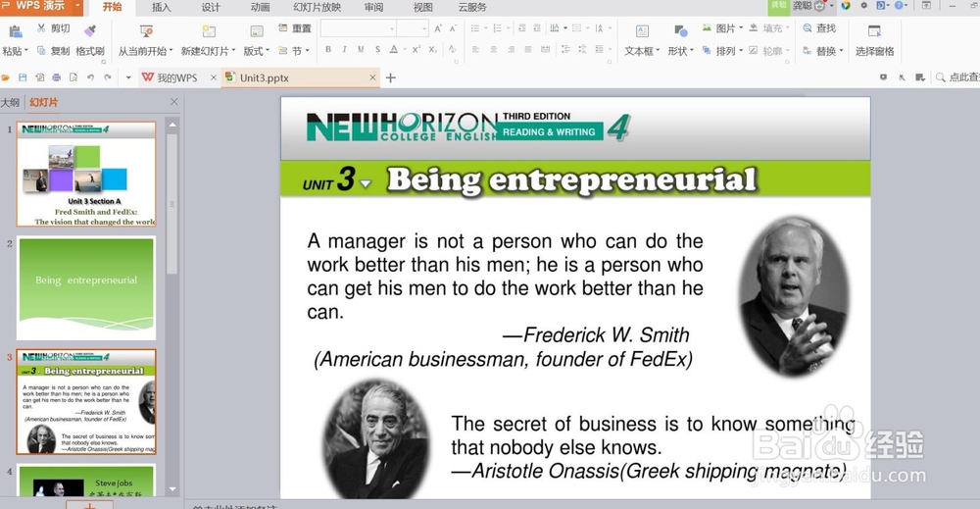
Task: Open the WPS 演示 application menu arrow
Action: point(78,6)
